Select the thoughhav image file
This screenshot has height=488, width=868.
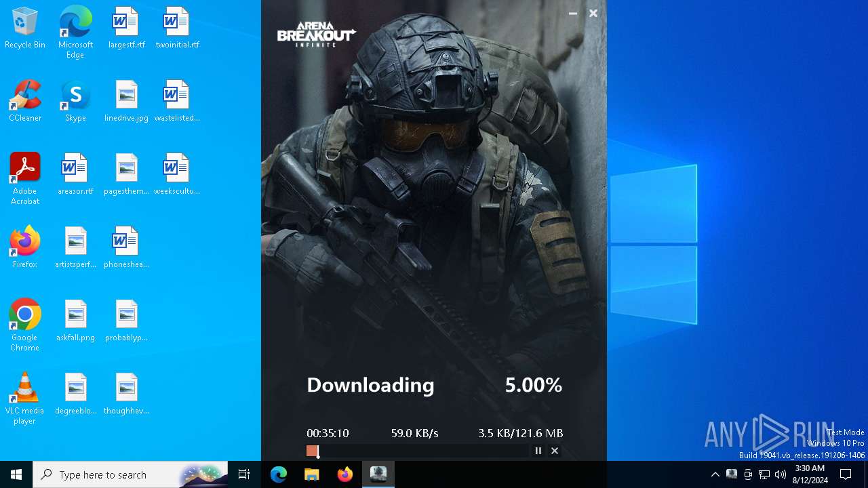pyautogui.click(x=126, y=394)
